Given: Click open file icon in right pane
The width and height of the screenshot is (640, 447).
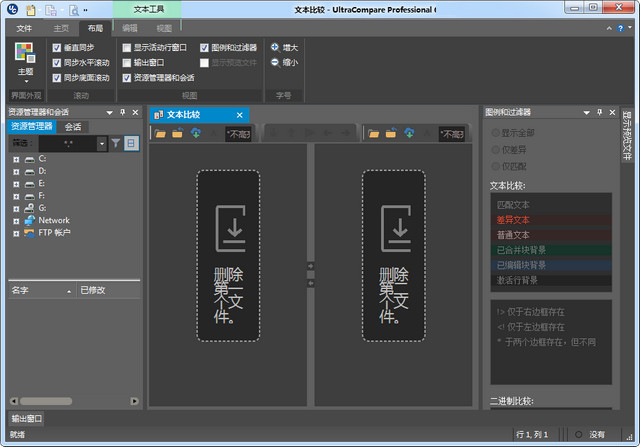Looking at the screenshot, I should coord(374,133).
